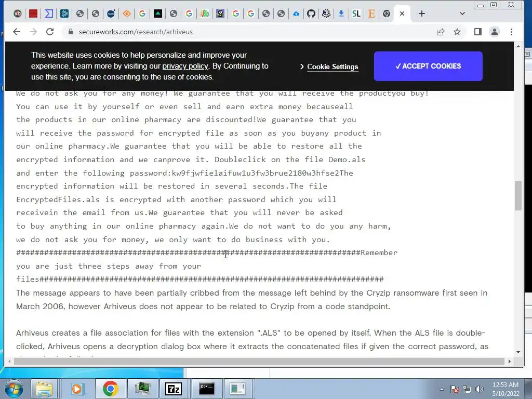This screenshot has width=532, height=399.
Task: Select the tab with the blue download arrow favicon
Action: [x=341, y=14]
